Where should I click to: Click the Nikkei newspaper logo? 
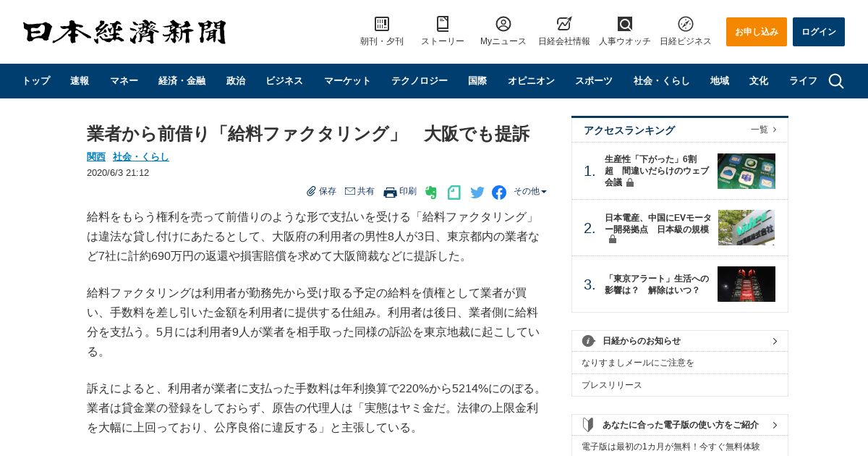pyautogui.click(x=124, y=32)
